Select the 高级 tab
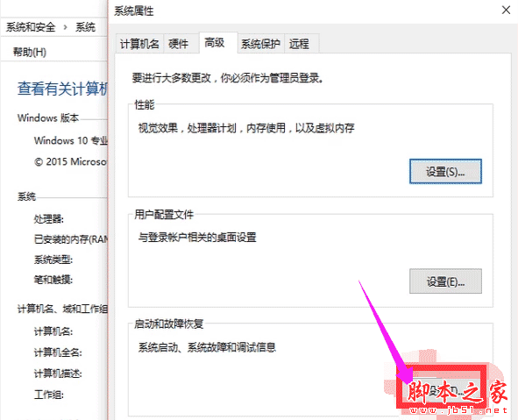Viewport: 518px width, 420px height. 215,42
